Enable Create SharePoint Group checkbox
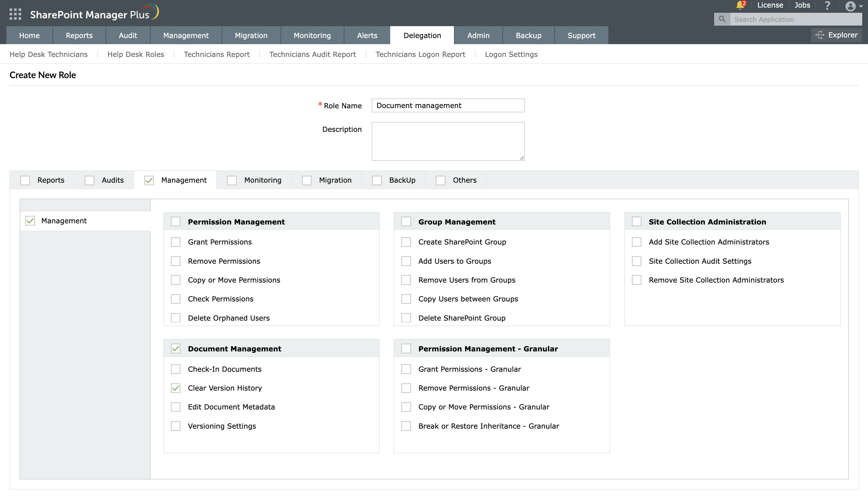The width and height of the screenshot is (868, 496). click(406, 242)
